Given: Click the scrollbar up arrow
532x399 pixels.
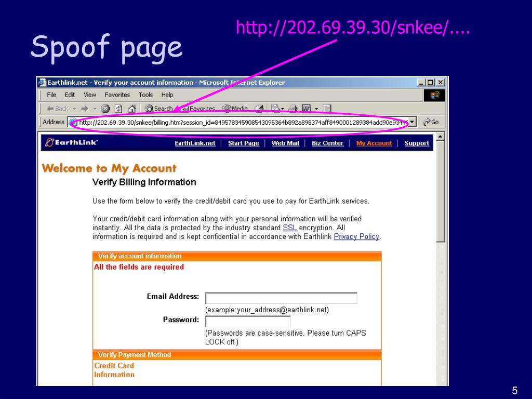Looking at the screenshot, I should coord(441,137).
